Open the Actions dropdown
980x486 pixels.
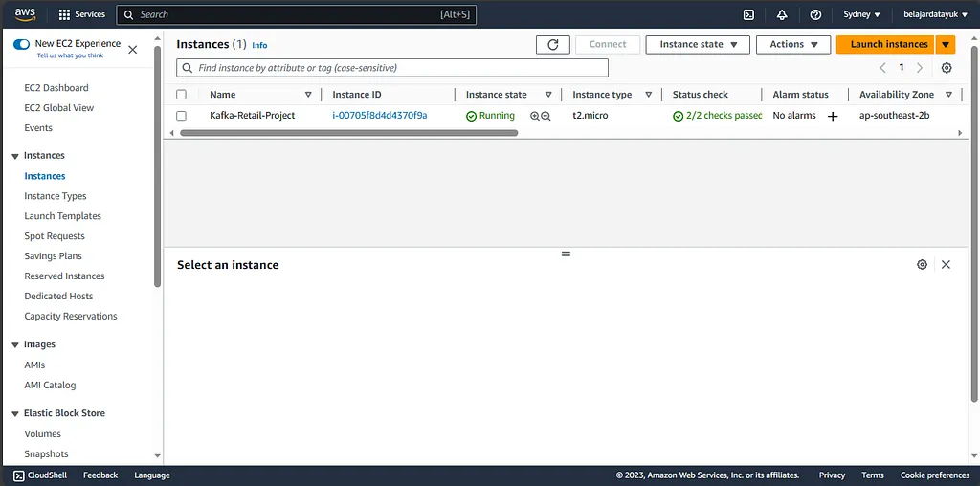(x=793, y=44)
